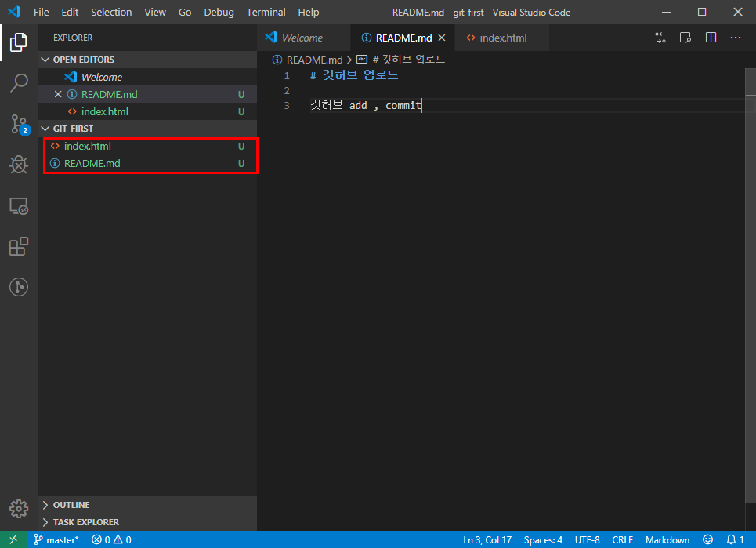Open notifications bell in status bar
Screen dimensions: 756x548
click(736, 539)
